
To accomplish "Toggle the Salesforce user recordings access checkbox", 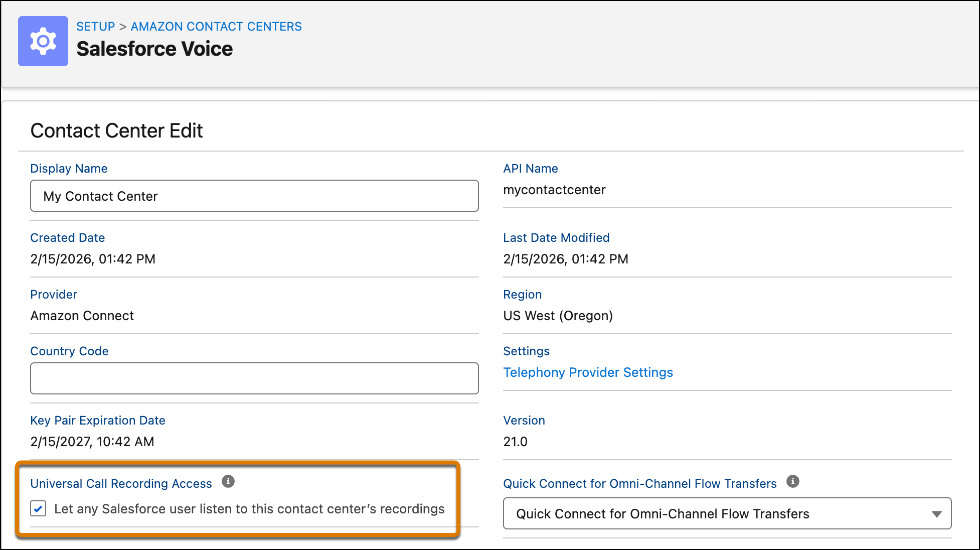I will click(39, 508).
